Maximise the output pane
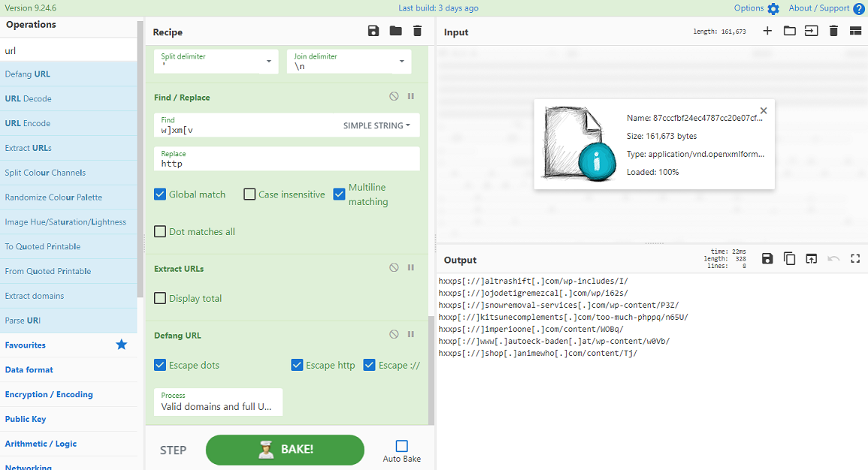This screenshot has width=868, height=470. [855, 259]
